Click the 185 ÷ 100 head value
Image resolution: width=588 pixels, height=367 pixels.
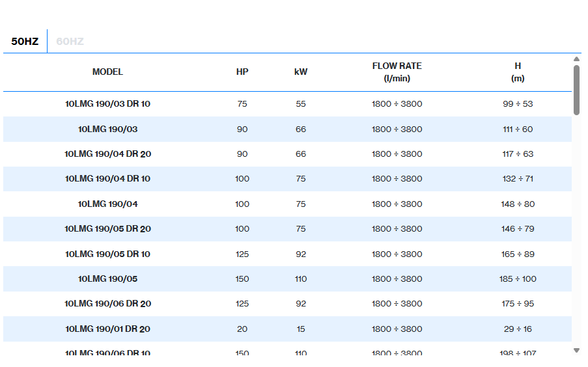(x=518, y=279)
